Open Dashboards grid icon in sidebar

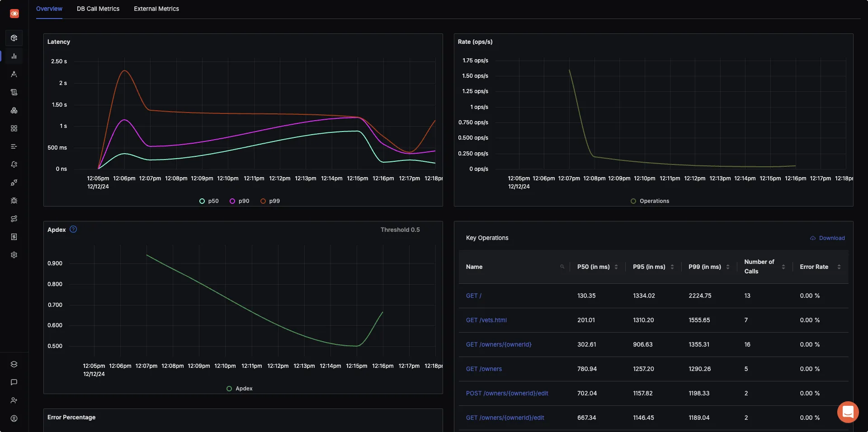coord(14,128)
